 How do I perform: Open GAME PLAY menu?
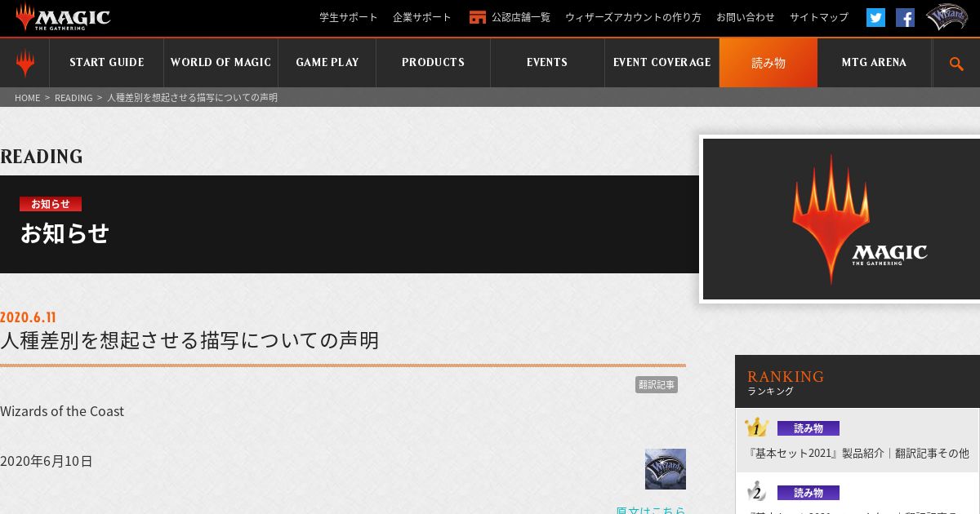pos(327,63)
